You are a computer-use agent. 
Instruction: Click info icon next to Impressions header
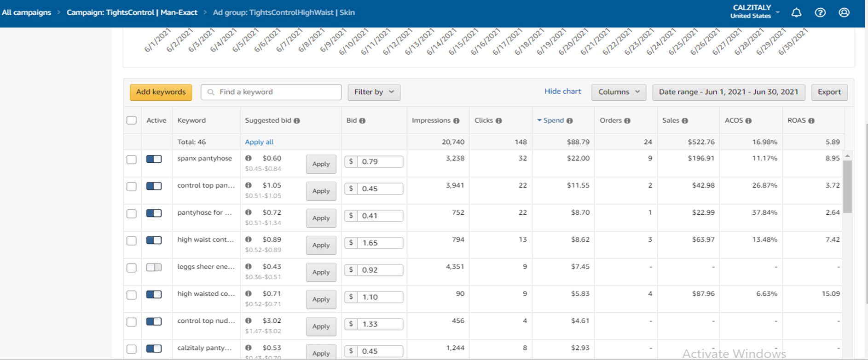click(x=456, y=120)
